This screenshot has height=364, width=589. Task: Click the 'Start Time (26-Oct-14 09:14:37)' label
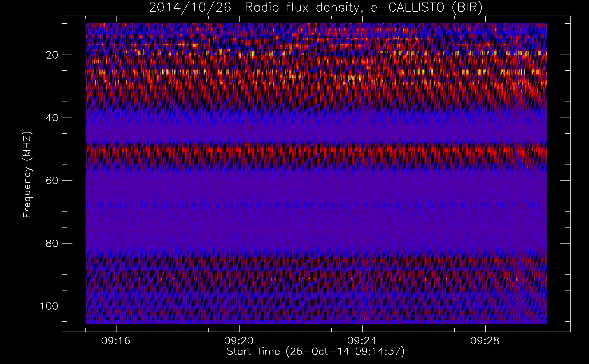(x=316, y=352)
